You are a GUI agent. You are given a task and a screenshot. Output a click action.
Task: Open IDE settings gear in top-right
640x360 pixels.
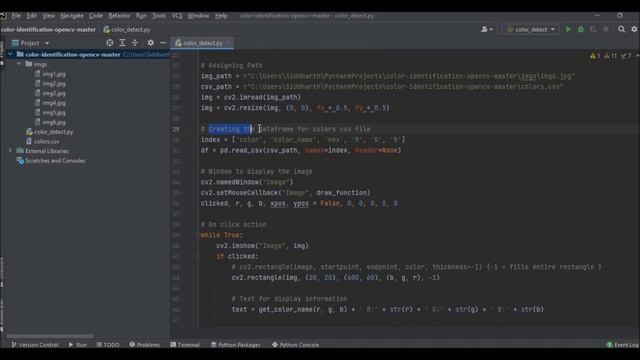pos(634,29)
